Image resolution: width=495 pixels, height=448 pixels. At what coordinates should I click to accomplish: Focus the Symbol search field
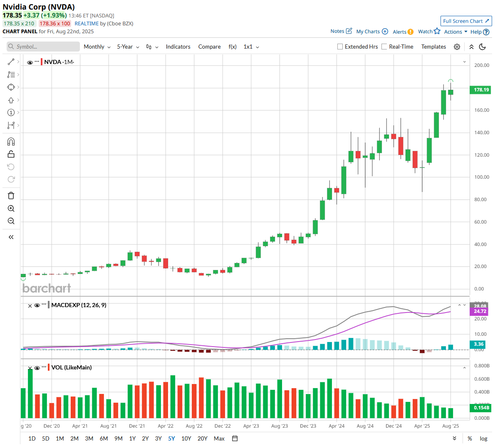(43, 47)
